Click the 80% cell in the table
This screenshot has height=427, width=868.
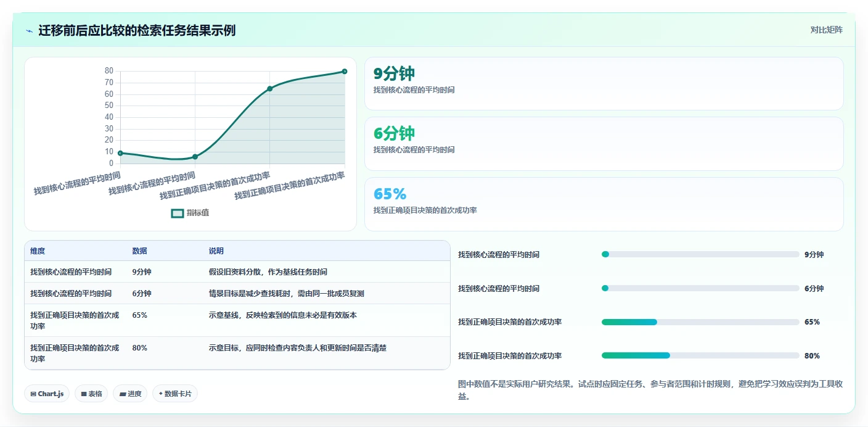click(x=139, y=347)
